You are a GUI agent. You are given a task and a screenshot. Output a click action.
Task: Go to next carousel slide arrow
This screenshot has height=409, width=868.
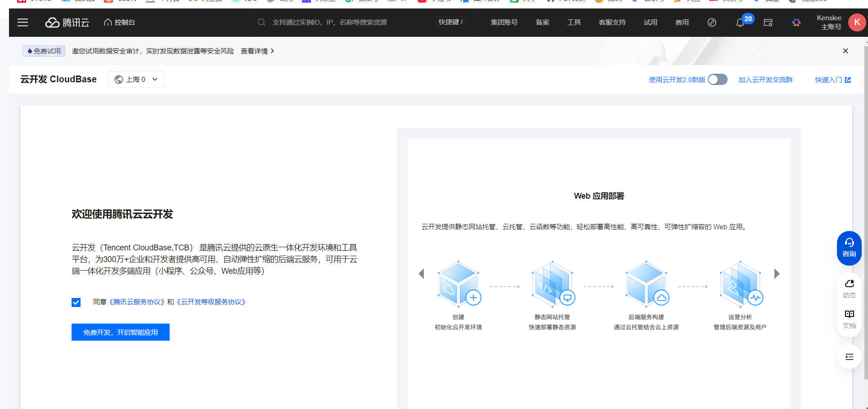777,274
